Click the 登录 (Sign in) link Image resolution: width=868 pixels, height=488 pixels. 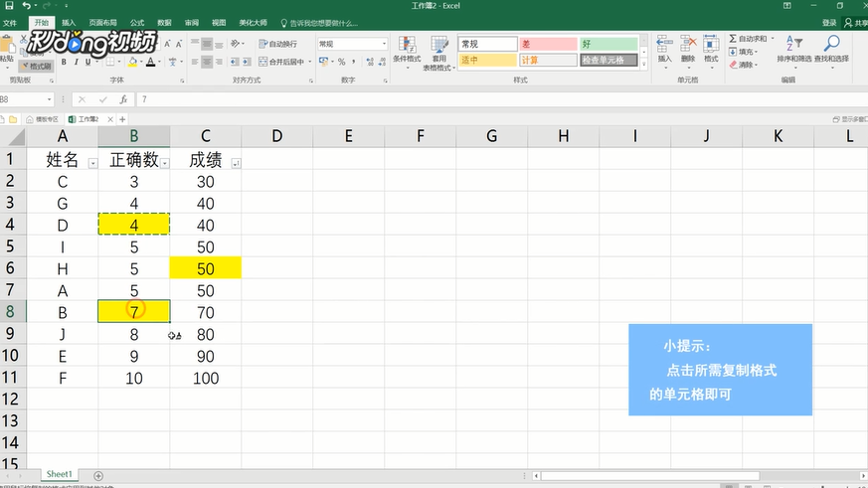(x=829, y=23)
